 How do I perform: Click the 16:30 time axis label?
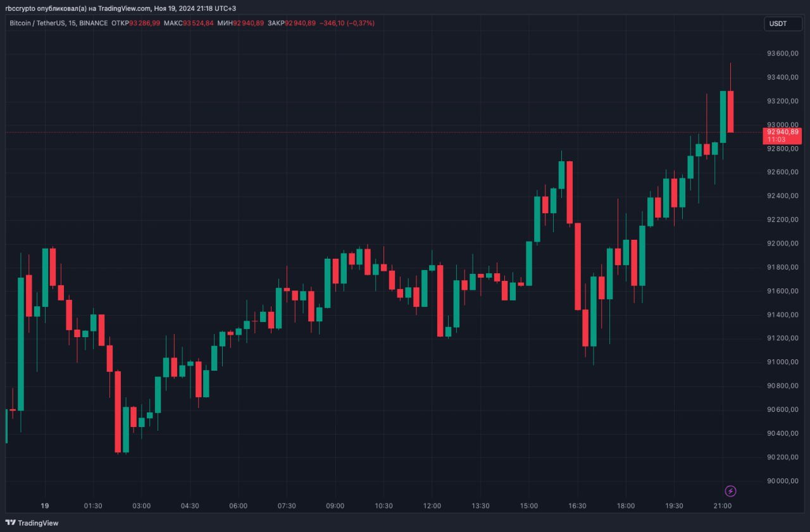coord(577,506)
